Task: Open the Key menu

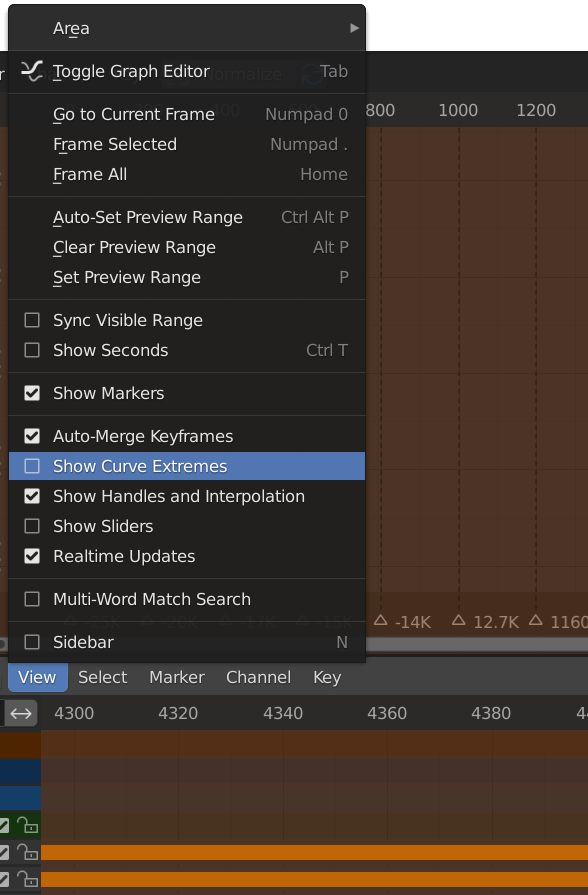Action: point(327,678)
